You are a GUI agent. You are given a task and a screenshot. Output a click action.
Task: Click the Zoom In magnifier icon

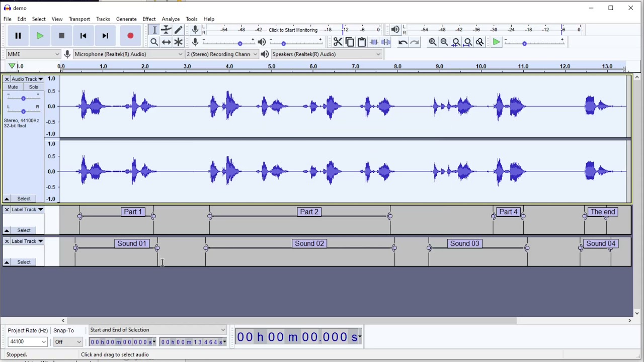pyautogui.click(x=432, y=42)
